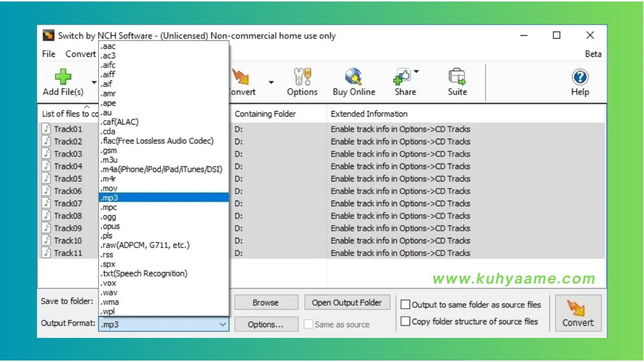
Task: Open the Convert menu
Action: pyautogui.click(x=80, y=54)
